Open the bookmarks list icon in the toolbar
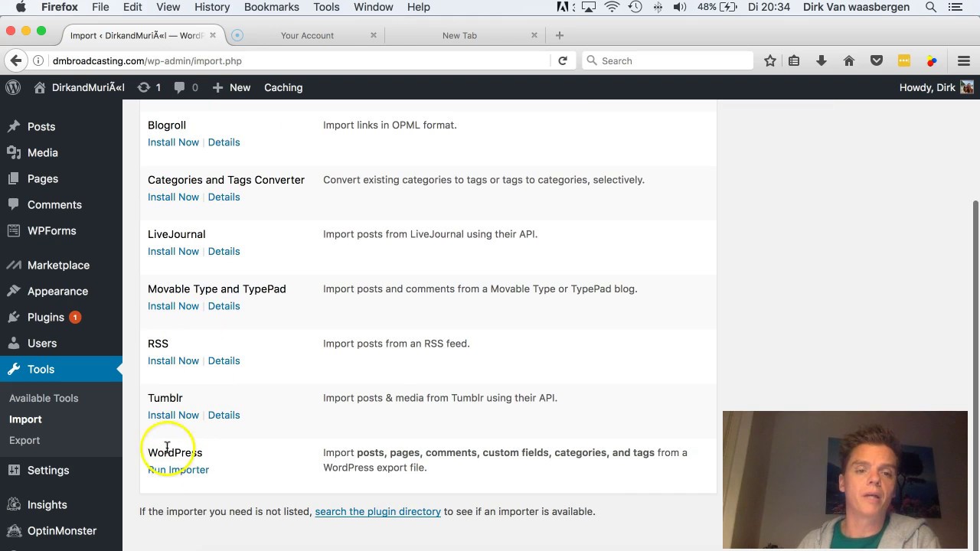This screenshot has width=980, height=551. tap(794, 60)
